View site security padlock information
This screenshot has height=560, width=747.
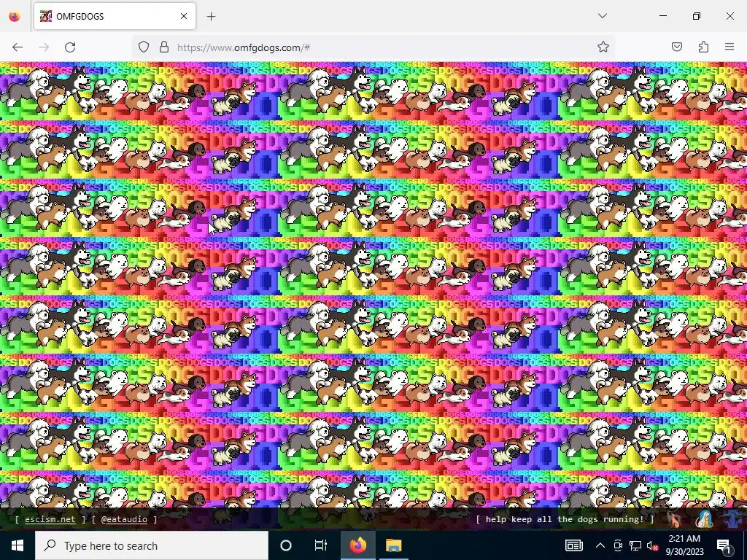[x=164, y=47]
